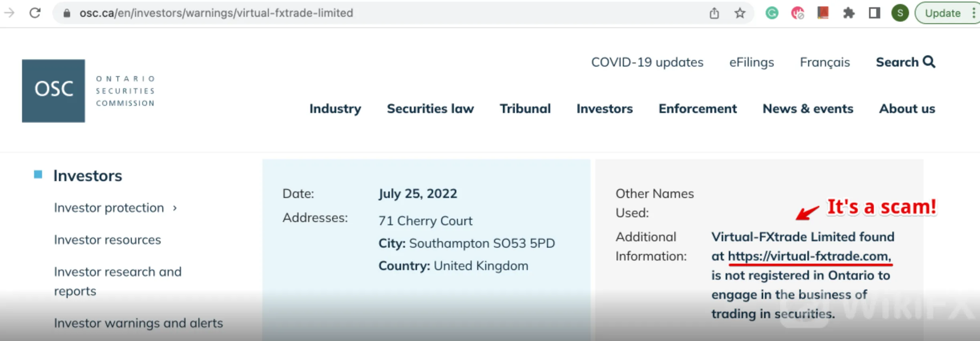Screen dimensions: 980x341
Task: Click the OSC logo to go home
Action: coord(53,91)
